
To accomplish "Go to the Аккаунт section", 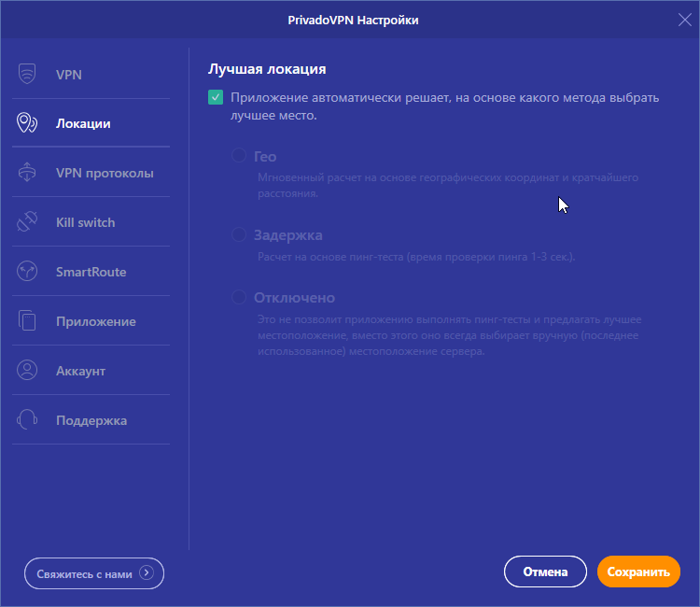I will pos(80,371).
